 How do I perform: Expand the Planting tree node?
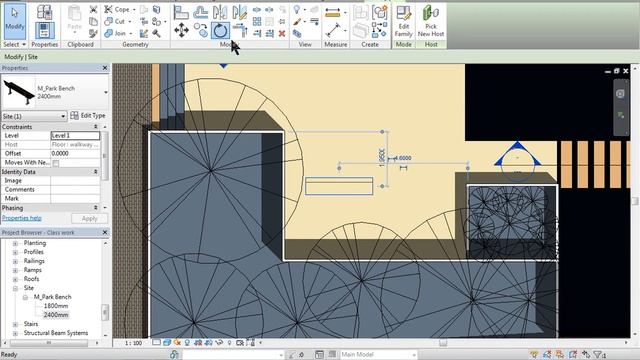(x=16, y=243)
